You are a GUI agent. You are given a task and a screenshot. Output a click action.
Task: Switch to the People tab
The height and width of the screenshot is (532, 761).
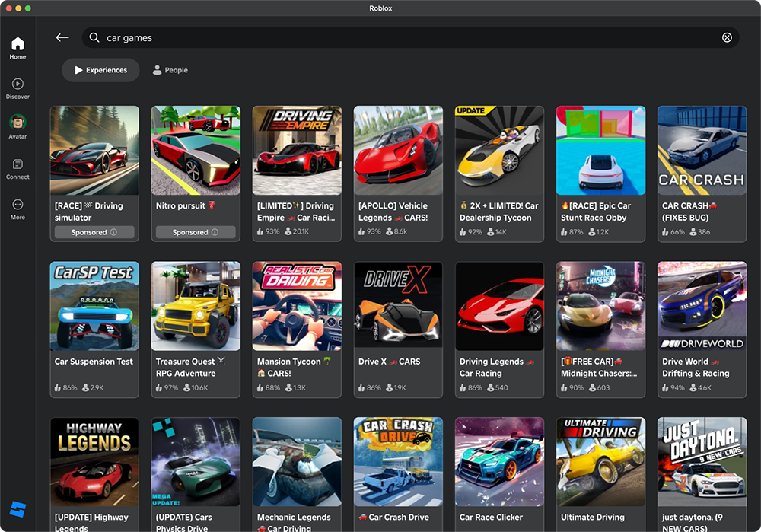coord(170,70)
